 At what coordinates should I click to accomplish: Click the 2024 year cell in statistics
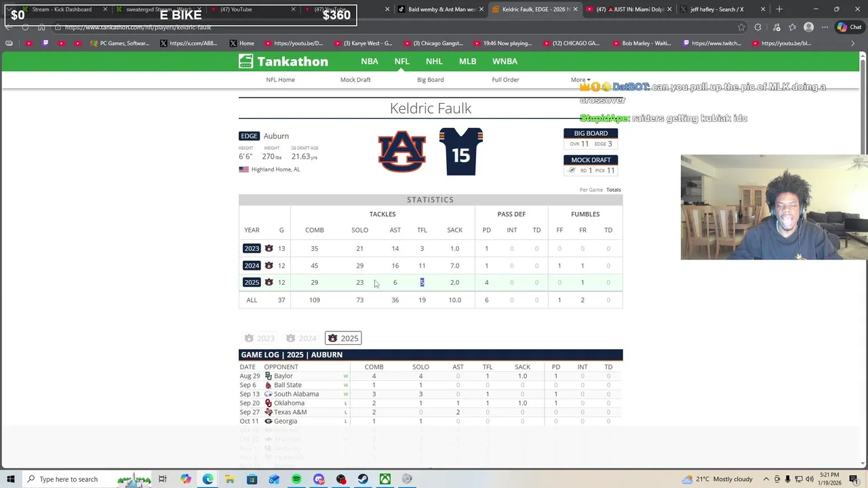tap(252, 265)
